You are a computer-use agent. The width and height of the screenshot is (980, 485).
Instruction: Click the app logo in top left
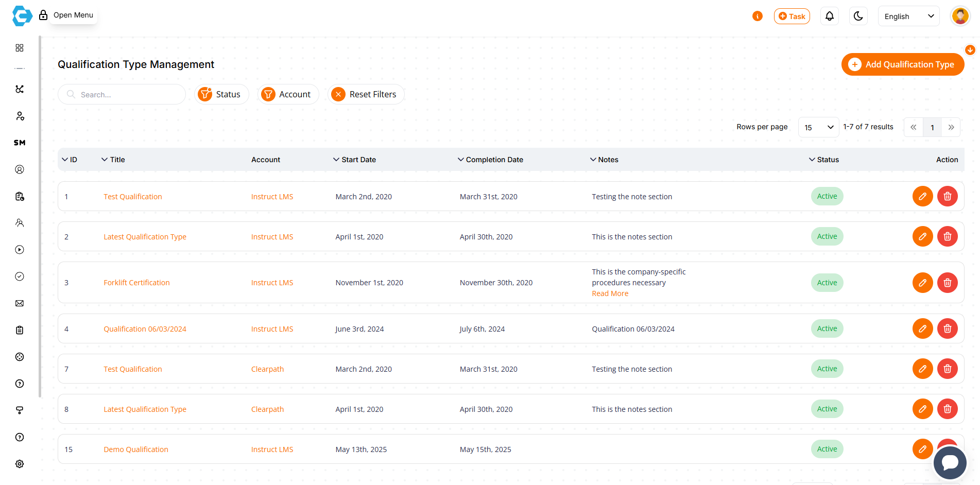tap(22, 16)
